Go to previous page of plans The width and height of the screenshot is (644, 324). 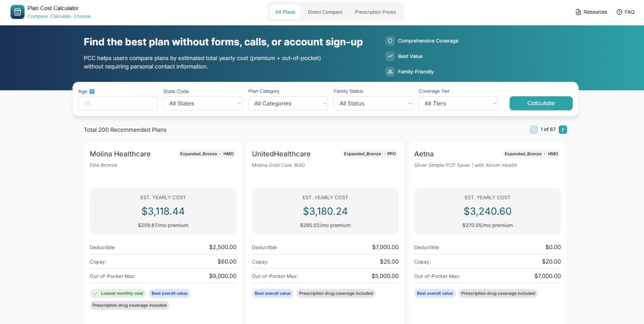pos(534,129)
